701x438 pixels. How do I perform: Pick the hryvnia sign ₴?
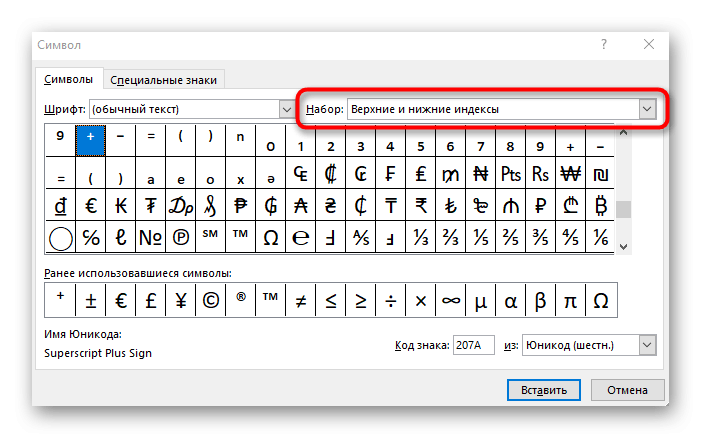(x=330, y=205)
